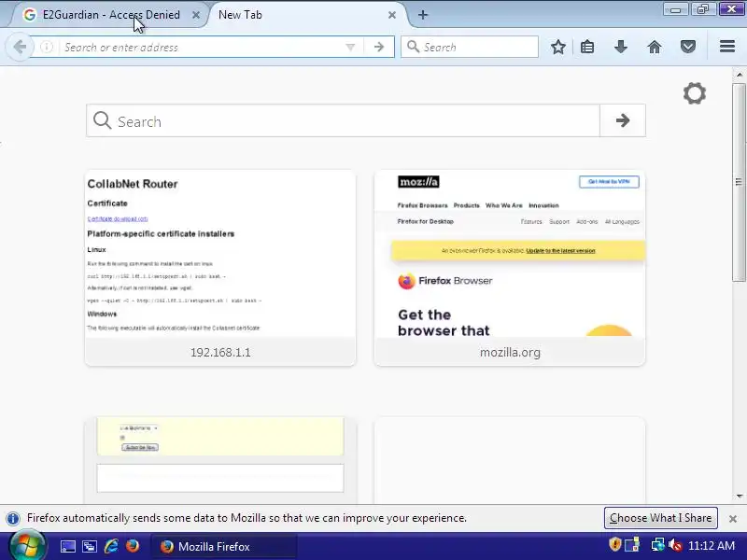Click the site info icon in address bar
This screenshot has width=747, height=560.
[x=46, y=47]
